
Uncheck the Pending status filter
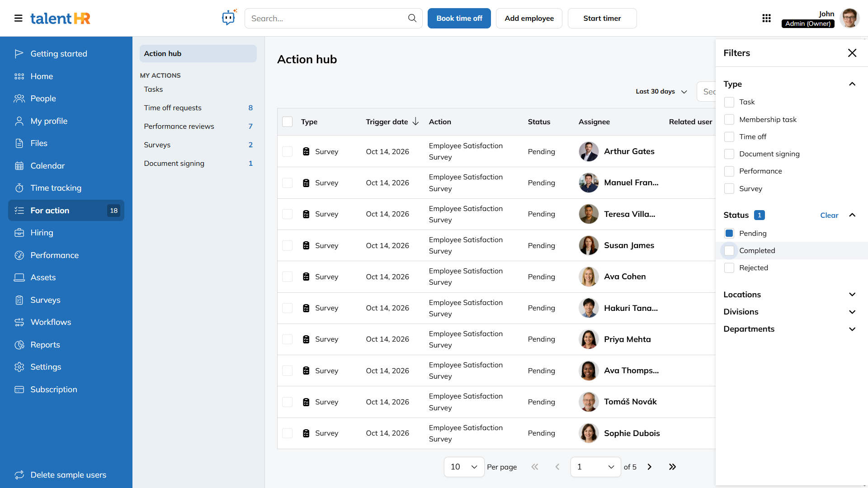(729, 233)
